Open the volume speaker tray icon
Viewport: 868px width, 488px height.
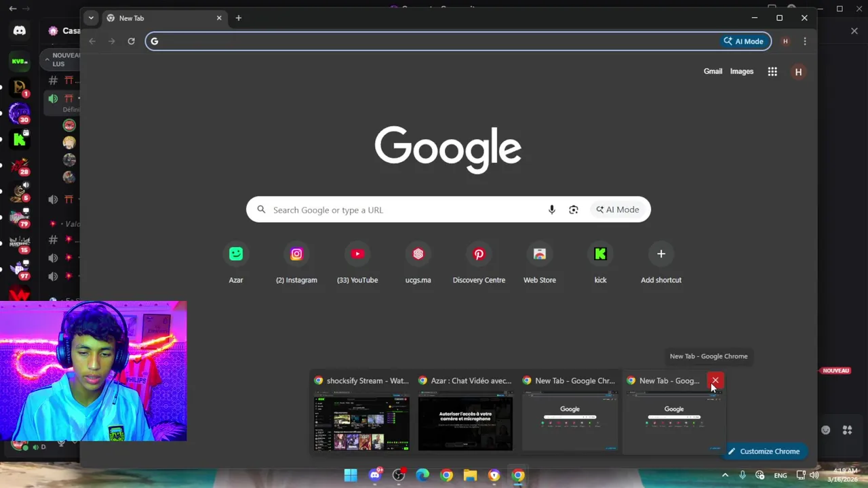[x=814, y=475]
